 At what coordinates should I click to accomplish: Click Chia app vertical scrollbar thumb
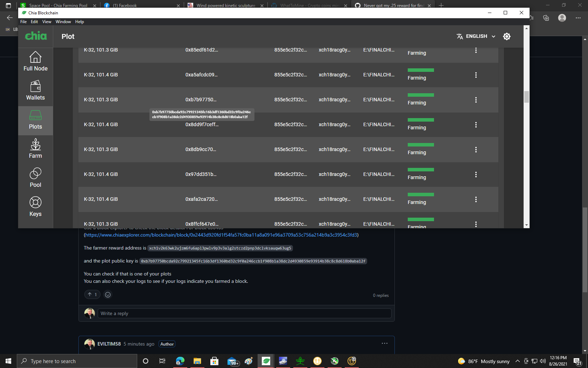coord(526,97)
